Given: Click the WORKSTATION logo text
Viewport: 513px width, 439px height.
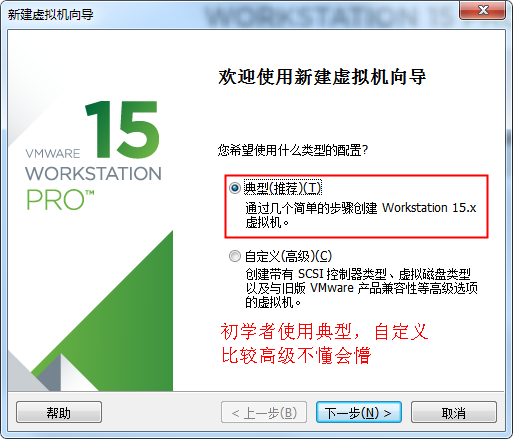Looking at the screenshot, I should click(93, 174).
